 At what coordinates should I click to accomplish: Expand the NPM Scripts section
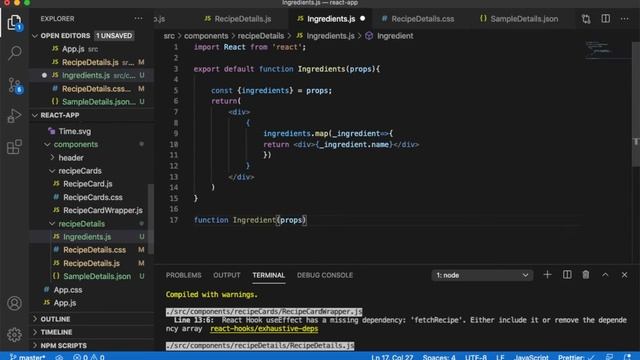pos(64,346)
